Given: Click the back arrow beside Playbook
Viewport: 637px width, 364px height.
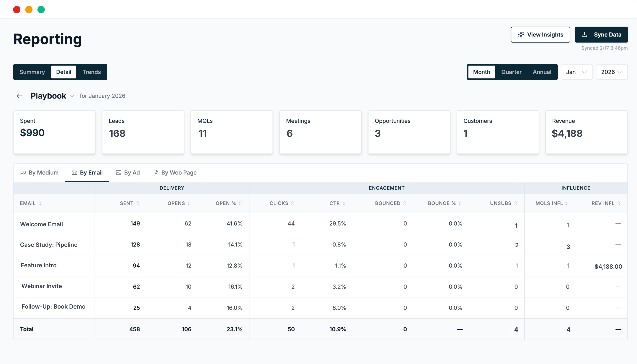Looking at the screenshot, I should (x=19, y=96).
